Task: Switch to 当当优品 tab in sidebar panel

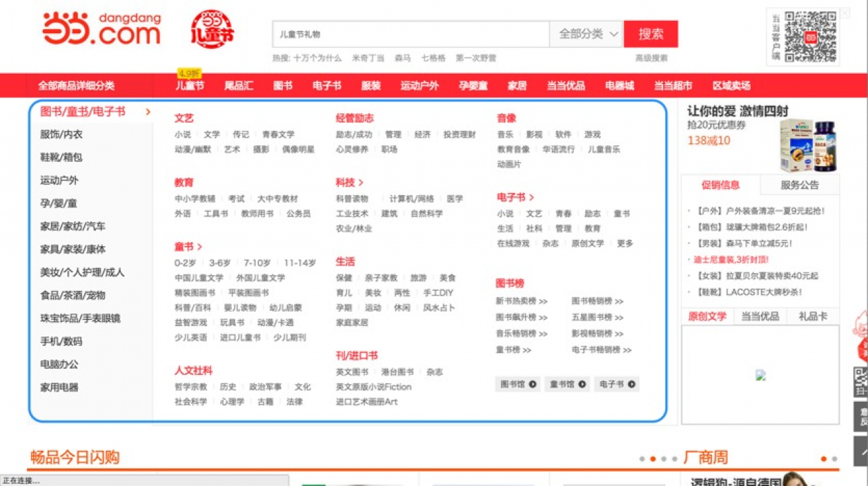Action: pyautogui.click(x=759, y=316)
